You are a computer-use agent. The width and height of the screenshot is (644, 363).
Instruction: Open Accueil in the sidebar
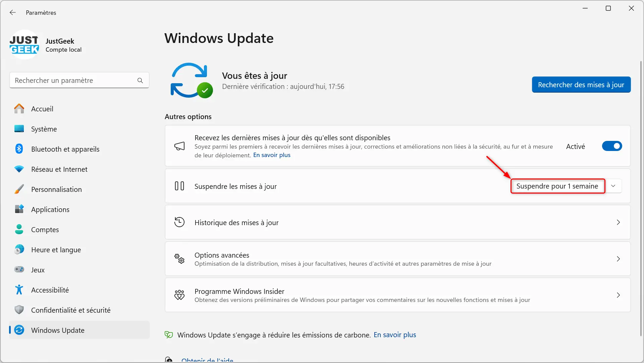click(x=79, y=109)
